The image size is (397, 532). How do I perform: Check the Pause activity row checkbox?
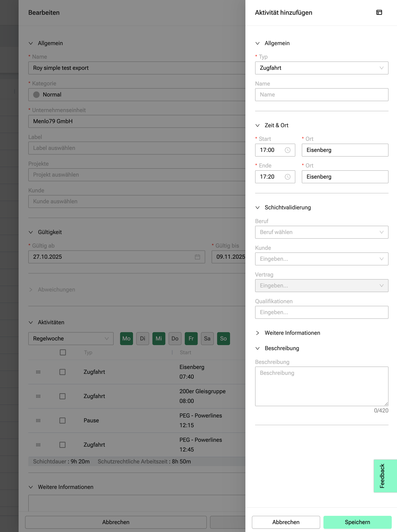[x=62, y=420]
